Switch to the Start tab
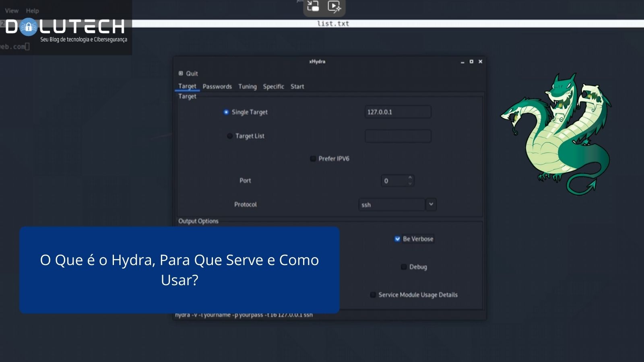 pos(297,86)
